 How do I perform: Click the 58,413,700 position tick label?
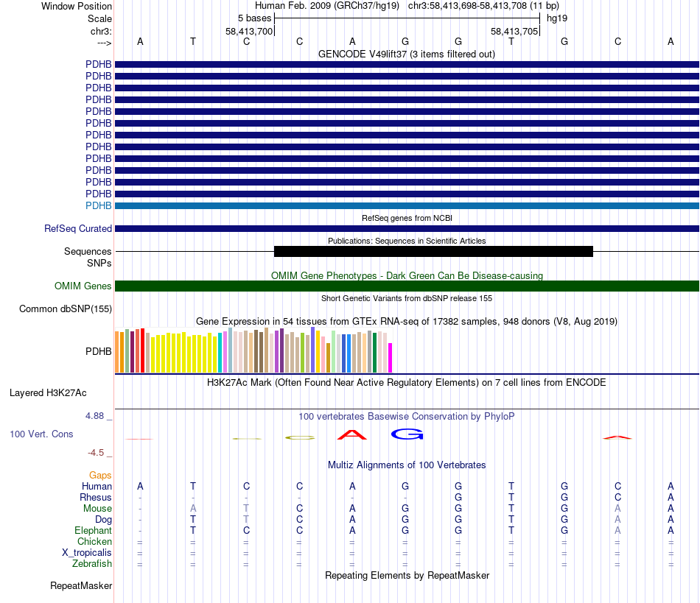point(248,31)
